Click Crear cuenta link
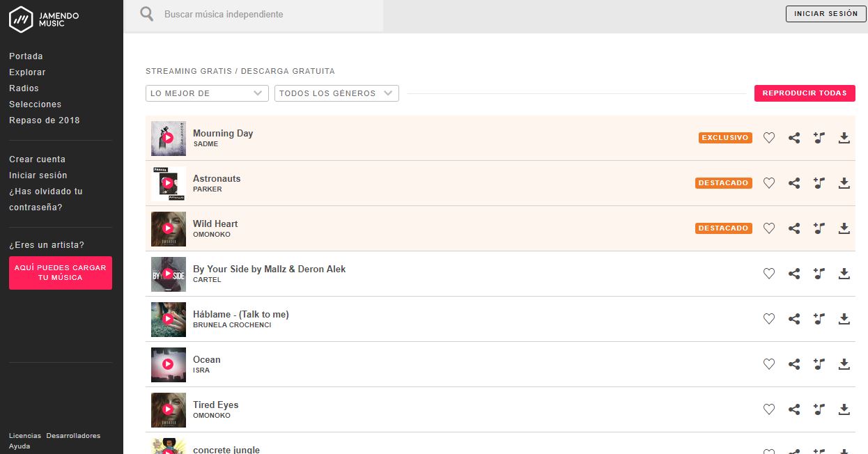 coord(37,159)
